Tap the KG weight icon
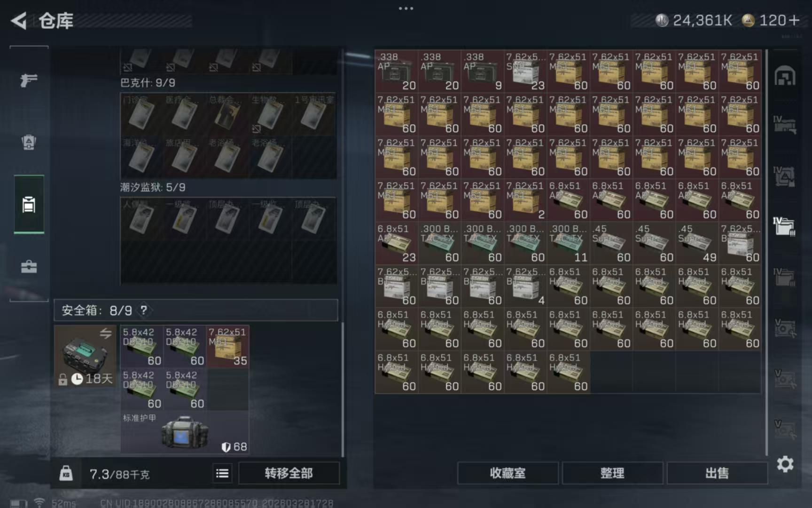 (x=66, y=473)
